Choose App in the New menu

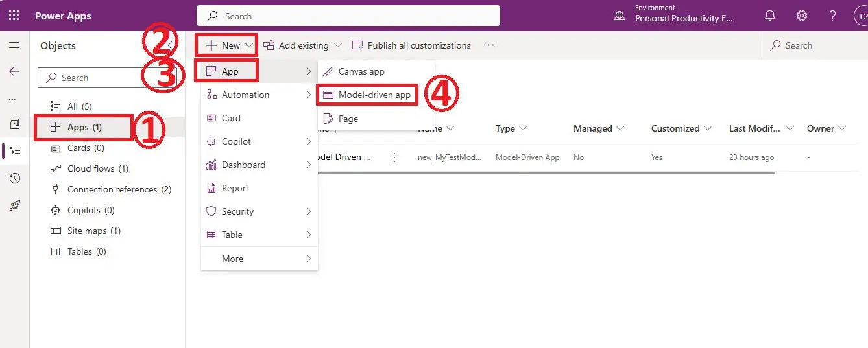tap(259, 71)
